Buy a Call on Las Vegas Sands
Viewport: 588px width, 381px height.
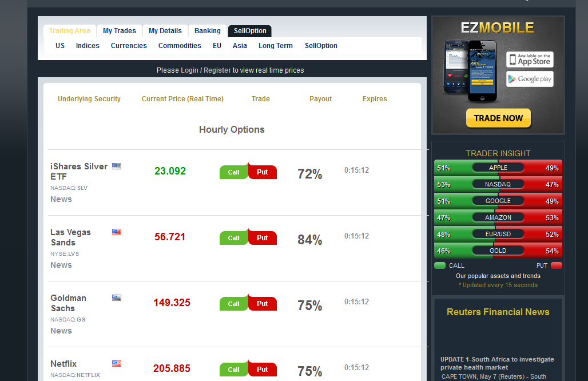coord(233,238)
